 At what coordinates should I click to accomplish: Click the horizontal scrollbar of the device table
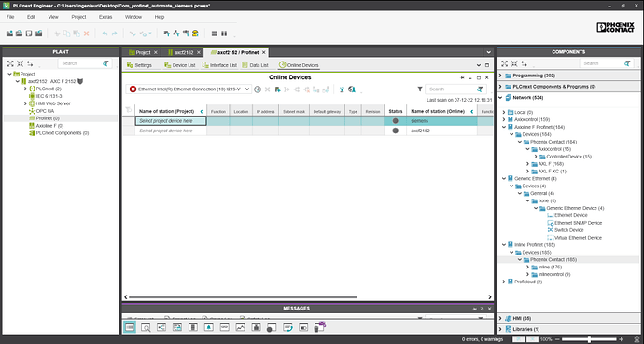(x=244, y=296)
